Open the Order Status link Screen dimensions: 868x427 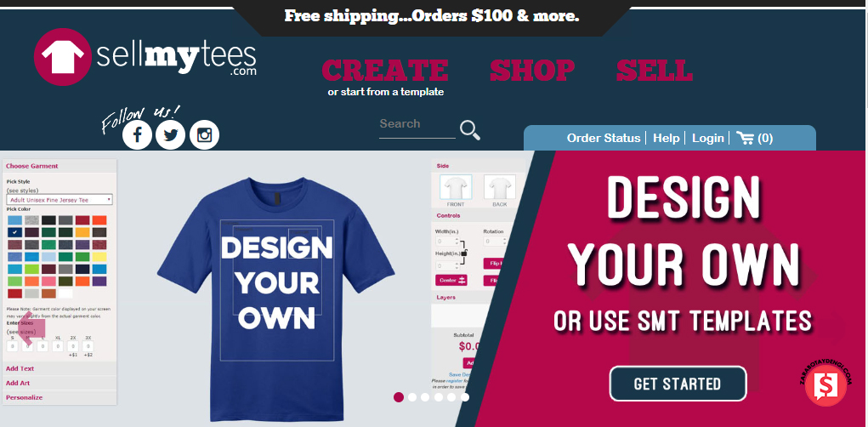click(604, 138)
